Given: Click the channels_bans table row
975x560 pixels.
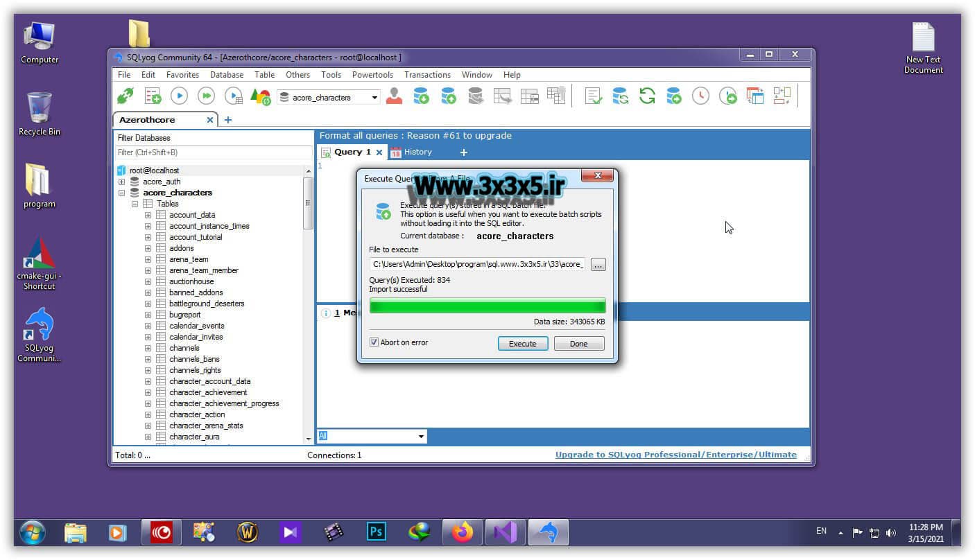Looking at the screenshot, I should pyautogui.click(x=194, y=359).
